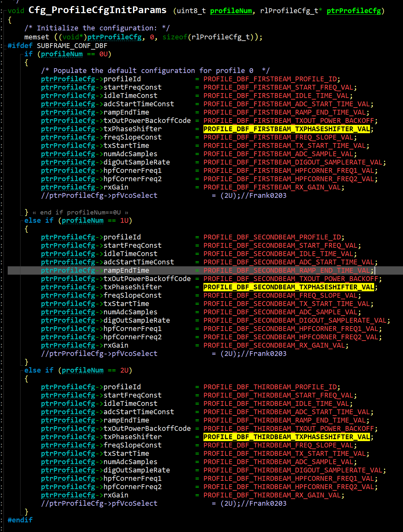Click PROFILE_DBF_SECONDBEAM_PROFILE_ID
403x532 pixels.
[272, 237]
